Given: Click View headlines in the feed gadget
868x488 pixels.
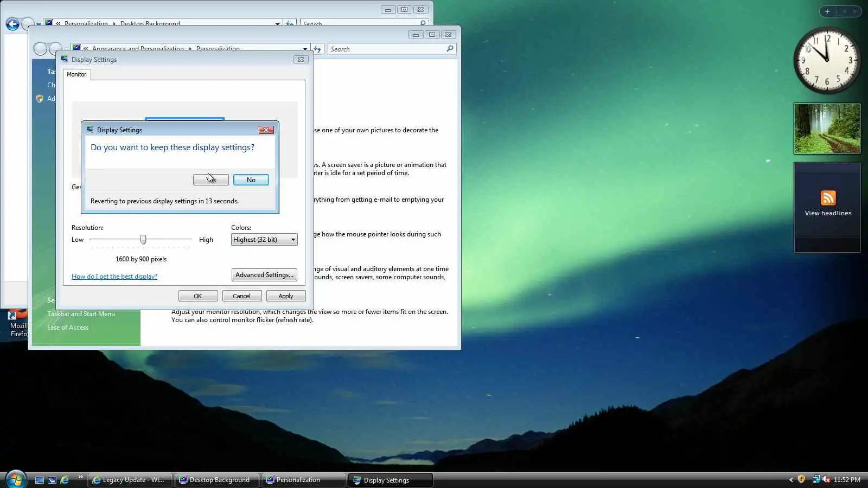Looking at the screenshot, I should pos(828,213).
